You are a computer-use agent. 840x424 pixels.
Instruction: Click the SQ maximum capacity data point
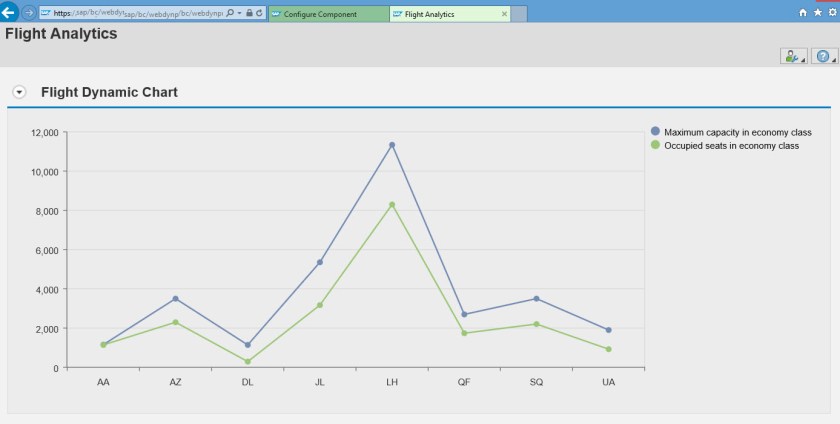pos(536,299)
